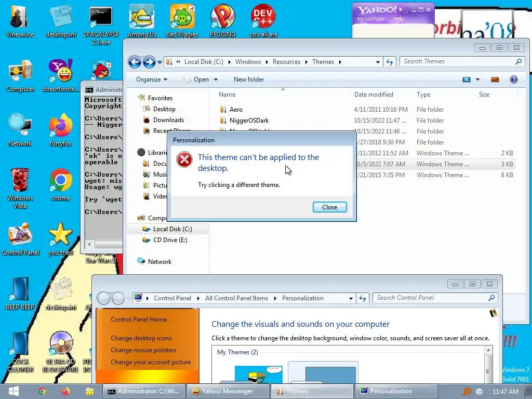Click inside the Search Themes field

pyautogui.click(x=457, y=61)
